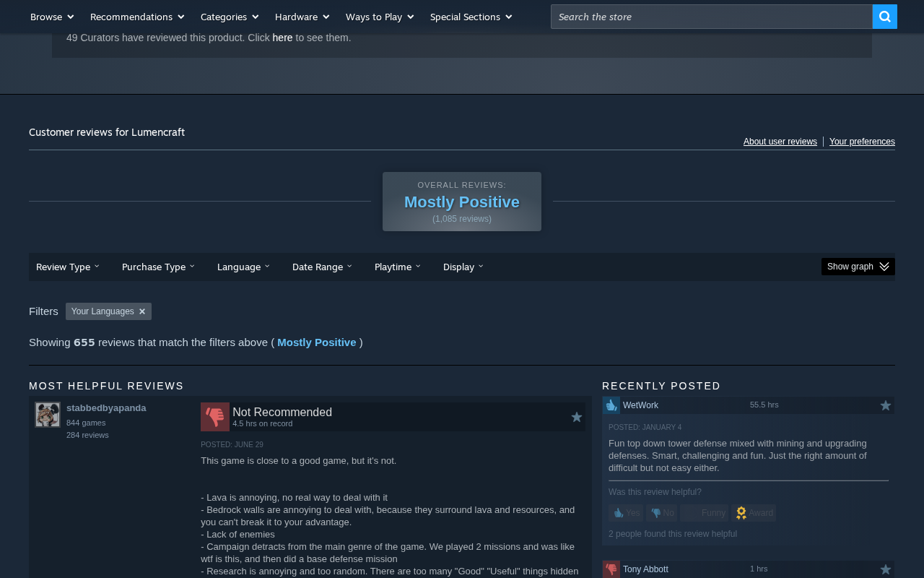Open the Recommendations menu
924x578 pixels.
click(137, 17)
